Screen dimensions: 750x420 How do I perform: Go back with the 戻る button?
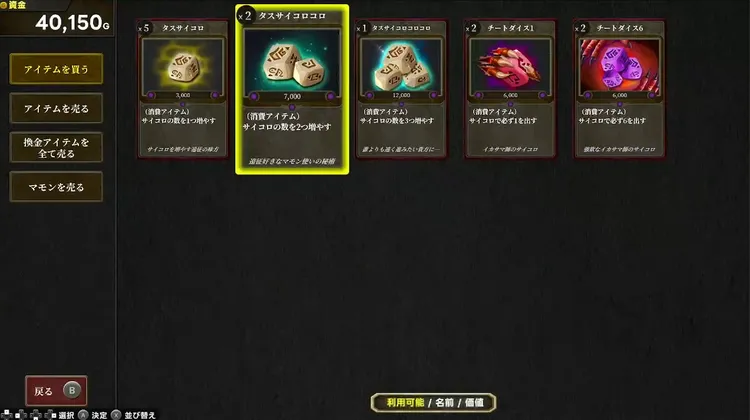[x=56, y=390]
